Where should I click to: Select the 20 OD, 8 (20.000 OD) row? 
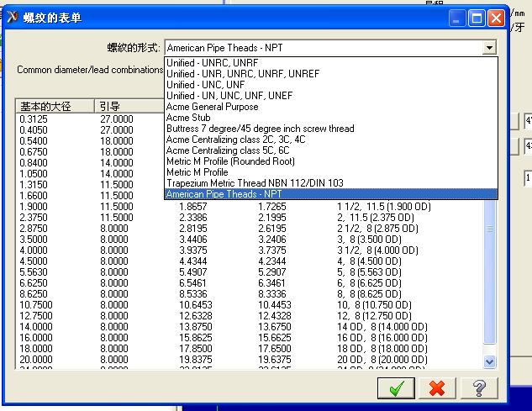250,359
